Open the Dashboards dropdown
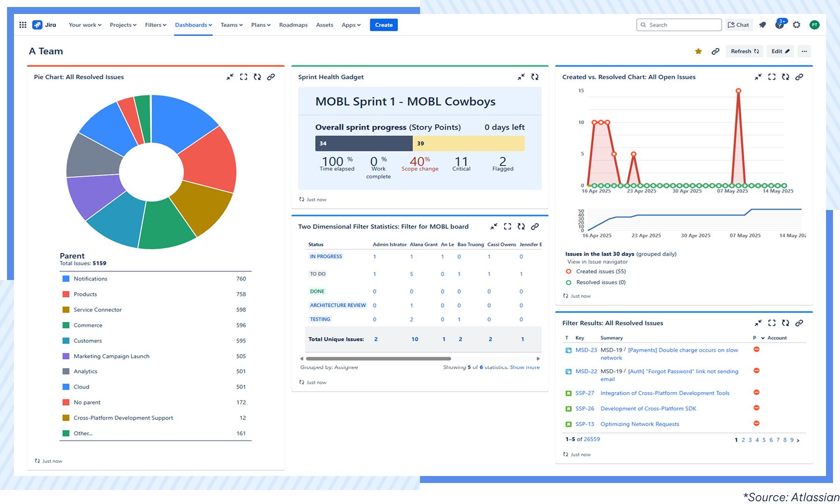This screenshot has height=504, width=840. [193, 25]
